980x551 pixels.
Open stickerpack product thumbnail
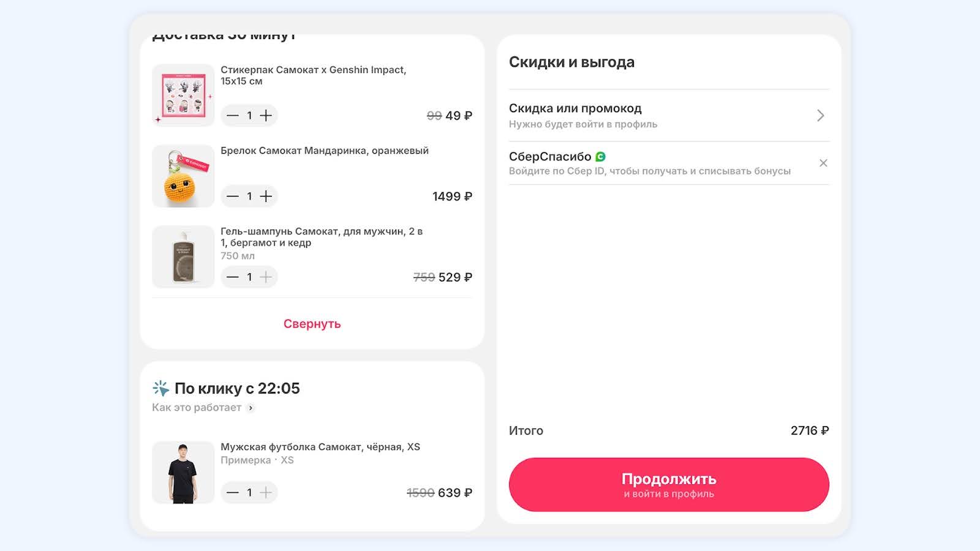pyautogui.click(x=183, y=96)
